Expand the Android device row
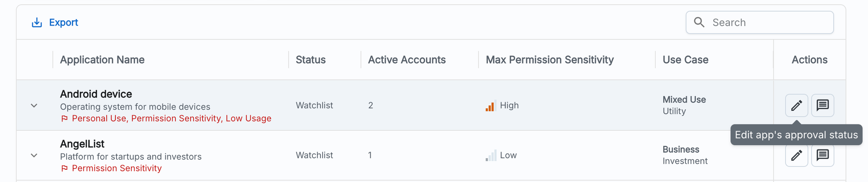The height and width of the screenshot is (182, 868). (34, 105)
